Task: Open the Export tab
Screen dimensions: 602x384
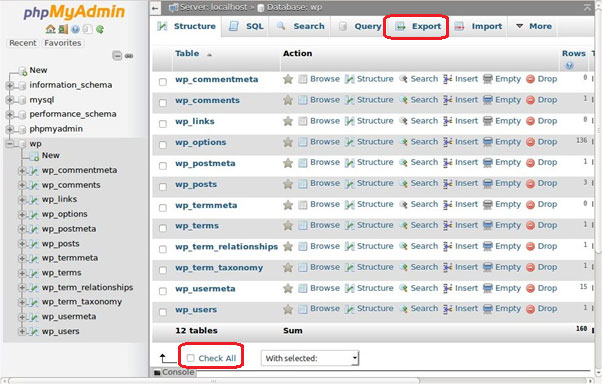Action: click(418, 26)
